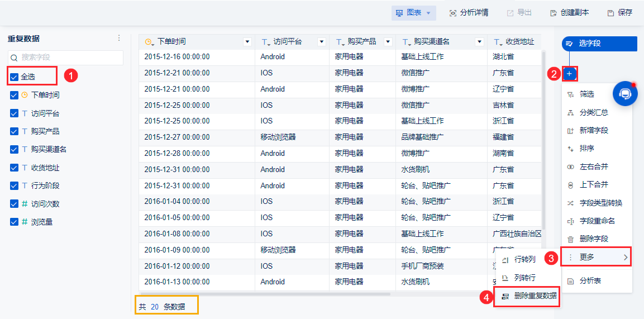Click the text type icon in 收货地址 header
The width and height of the screenshot is (644, 319).
tap(498, 42)
